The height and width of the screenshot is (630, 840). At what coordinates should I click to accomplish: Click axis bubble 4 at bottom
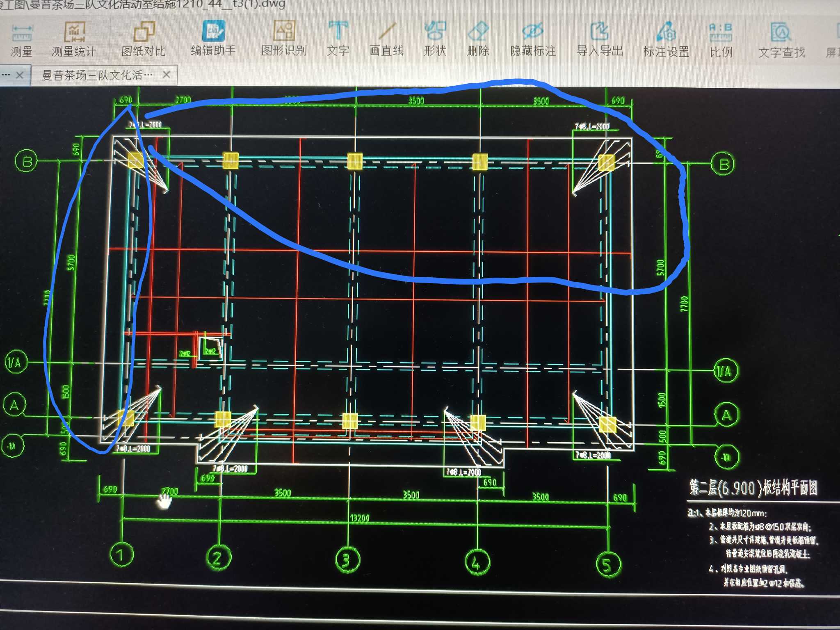[477, 562]
